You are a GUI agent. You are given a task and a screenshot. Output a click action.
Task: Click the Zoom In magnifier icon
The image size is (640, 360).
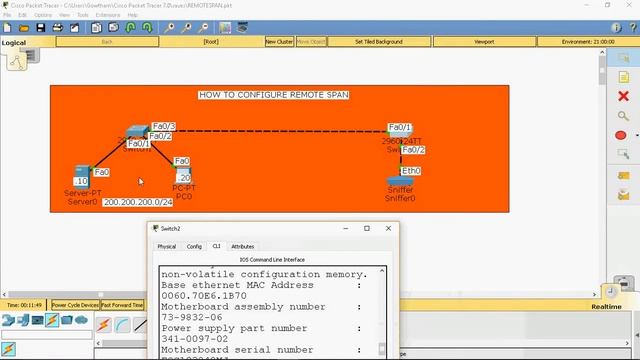[169, 28]
